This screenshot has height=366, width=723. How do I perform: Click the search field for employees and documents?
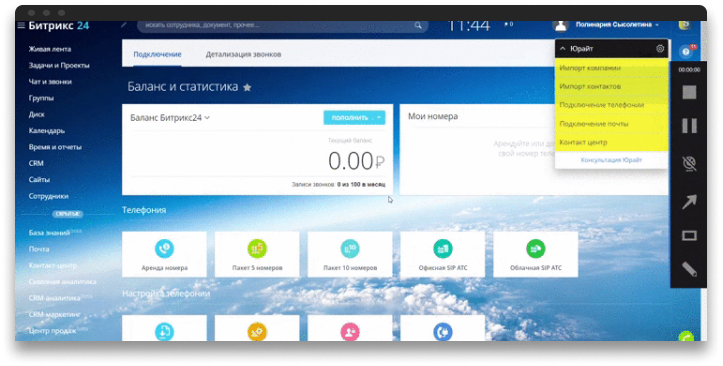282,25
